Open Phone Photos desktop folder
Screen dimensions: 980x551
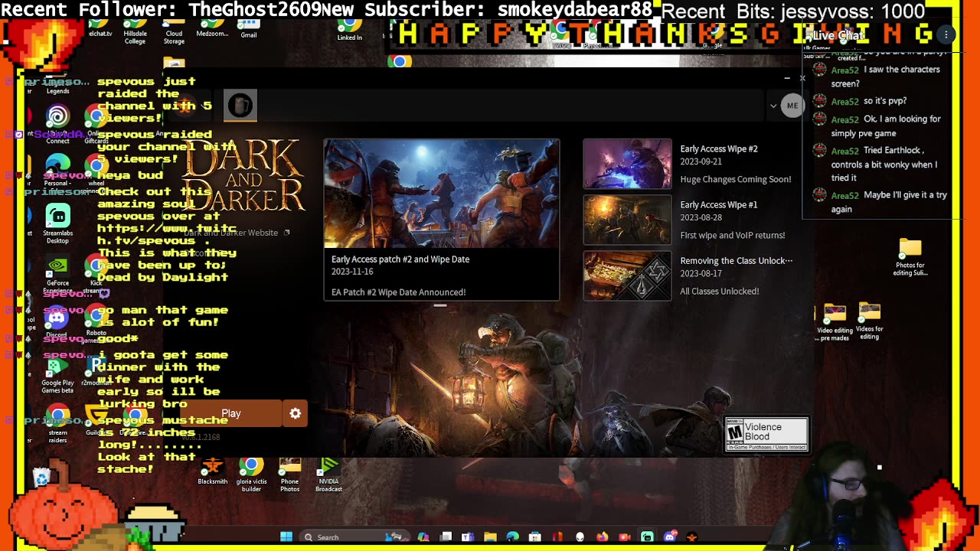click(289, 474)
